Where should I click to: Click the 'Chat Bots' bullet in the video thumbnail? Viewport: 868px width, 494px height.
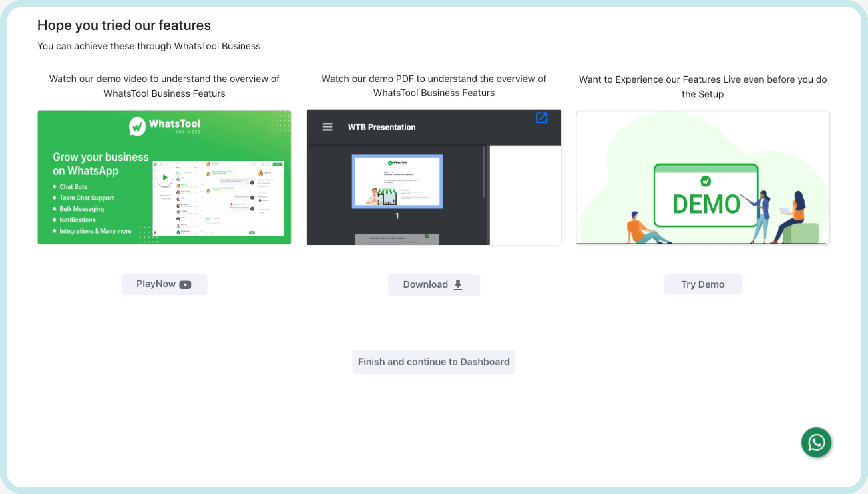[x=73, y=187]
